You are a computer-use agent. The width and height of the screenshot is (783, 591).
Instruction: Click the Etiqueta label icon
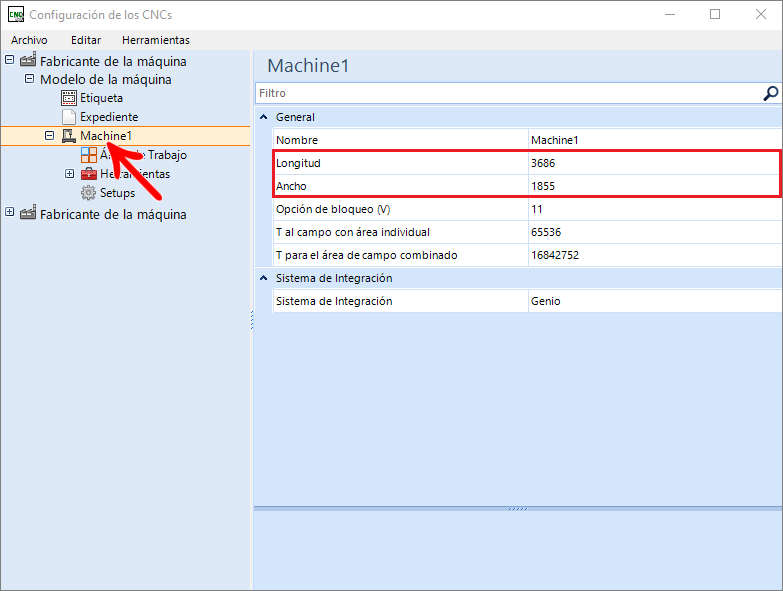tap(69, 98)
